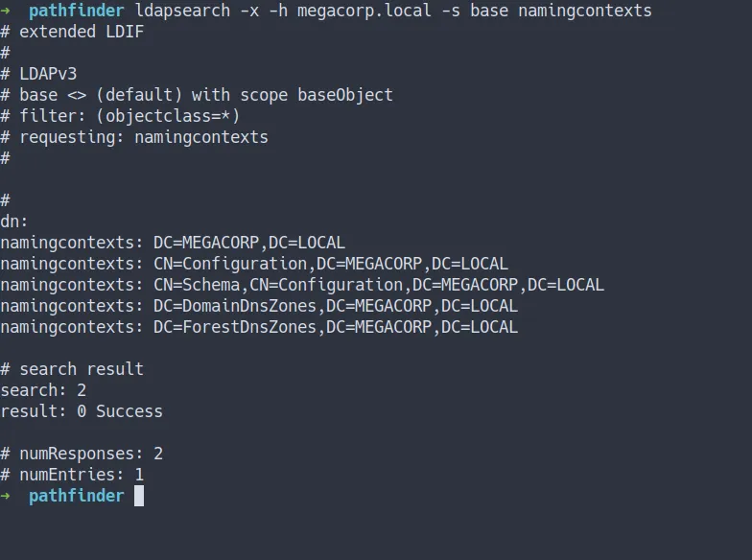Click the filter (objectclass=*) line

pos(120,116)
